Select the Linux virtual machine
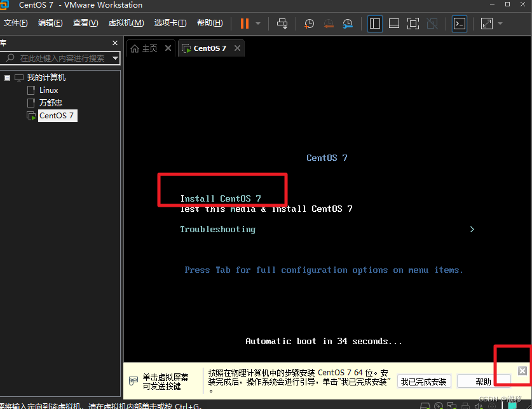This screenshot has width=532, height=409. click(48, 90)
